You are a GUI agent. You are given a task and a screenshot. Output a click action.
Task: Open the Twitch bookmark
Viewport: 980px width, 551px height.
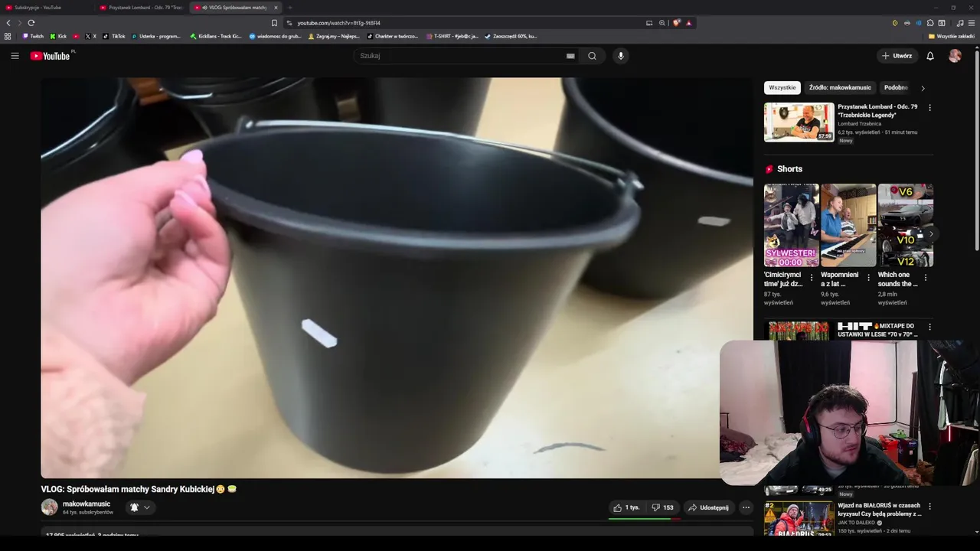point(33,36)
